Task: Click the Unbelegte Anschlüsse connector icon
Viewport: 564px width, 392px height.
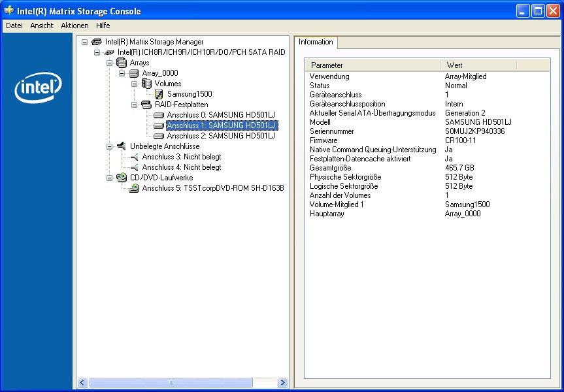Action: click(122, 146)
